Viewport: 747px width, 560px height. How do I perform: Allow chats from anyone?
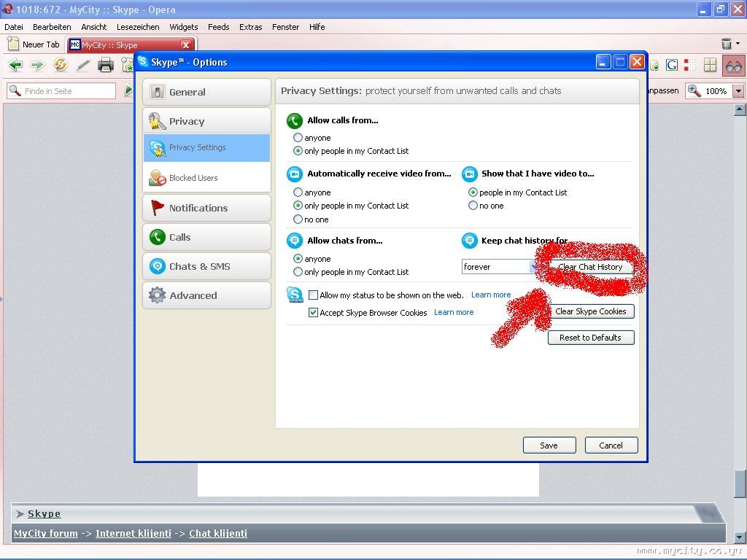click(x=298, y=259)
